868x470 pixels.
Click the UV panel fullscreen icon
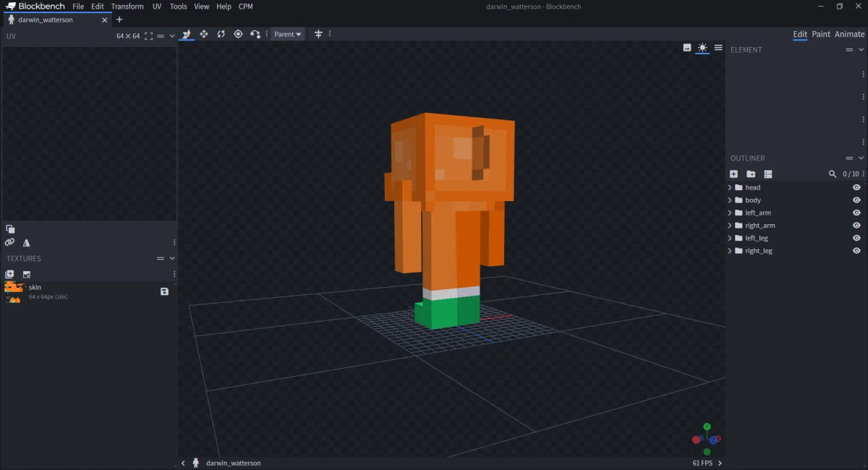(x=149, y=35)
